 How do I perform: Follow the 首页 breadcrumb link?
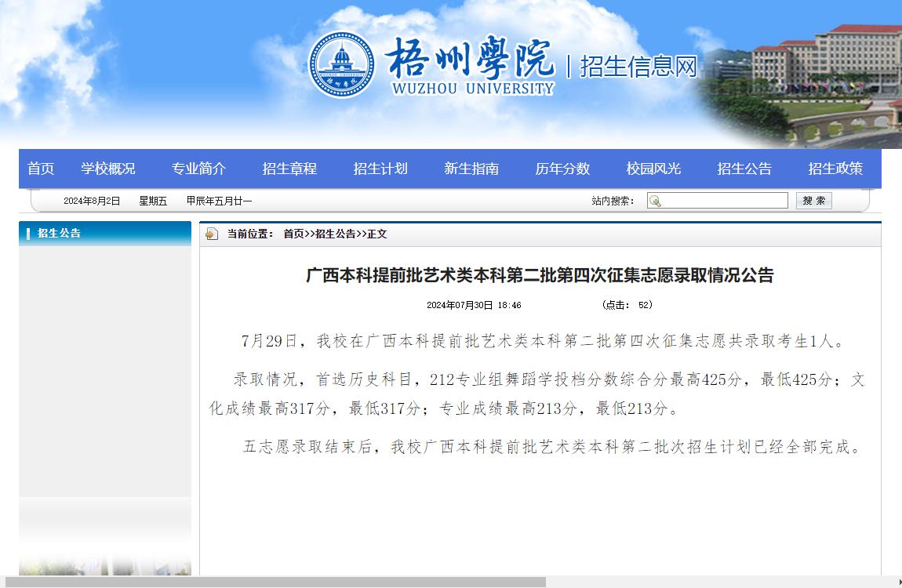coord(294,234)
